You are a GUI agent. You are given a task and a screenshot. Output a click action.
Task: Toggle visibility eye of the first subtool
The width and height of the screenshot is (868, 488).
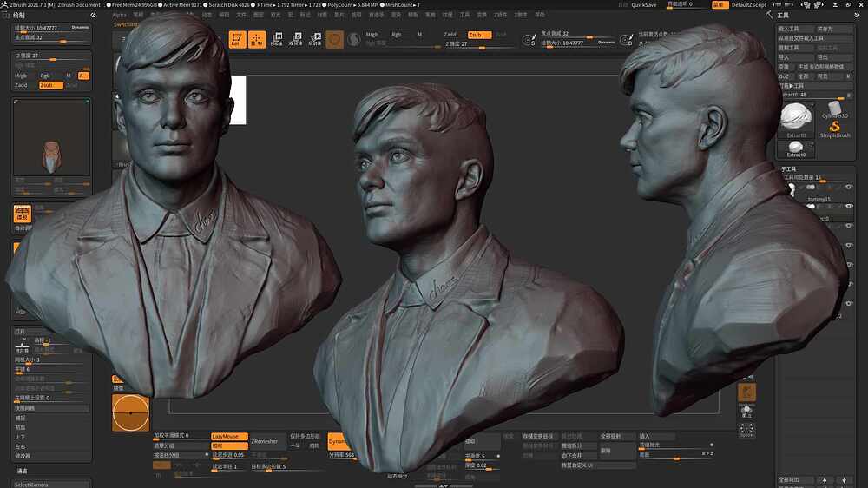click(x=849, y=188)
